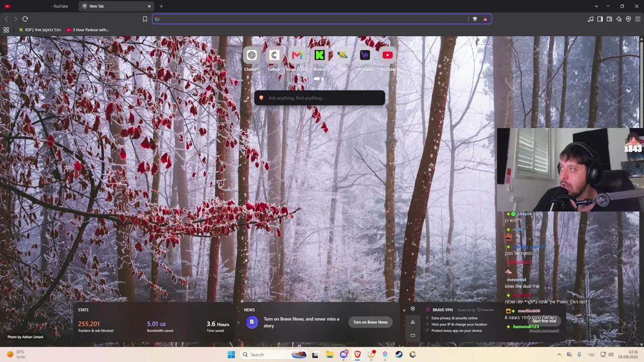Open the ChatGPT shortcut tile
644x362 pixels.
pyautogui.click(x=252, y=55)
